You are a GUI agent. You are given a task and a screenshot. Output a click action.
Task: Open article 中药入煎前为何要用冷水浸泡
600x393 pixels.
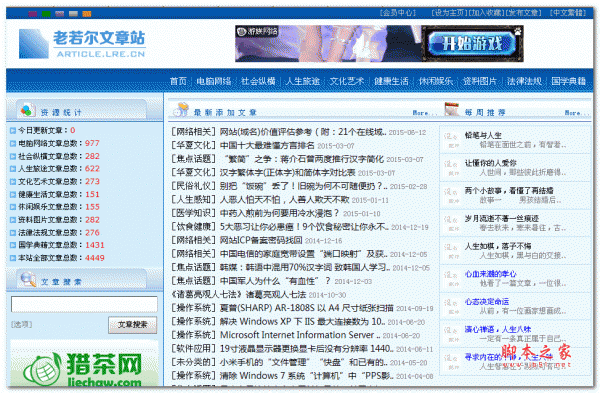[x=280, y=213]
